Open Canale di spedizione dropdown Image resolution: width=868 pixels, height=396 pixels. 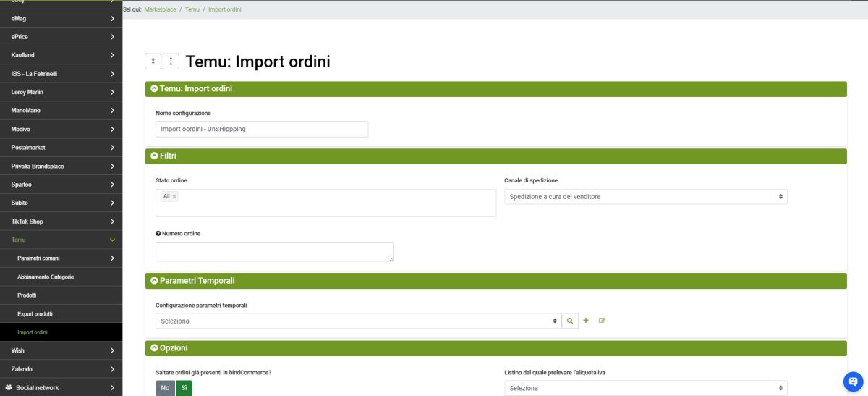pos(645,196)
